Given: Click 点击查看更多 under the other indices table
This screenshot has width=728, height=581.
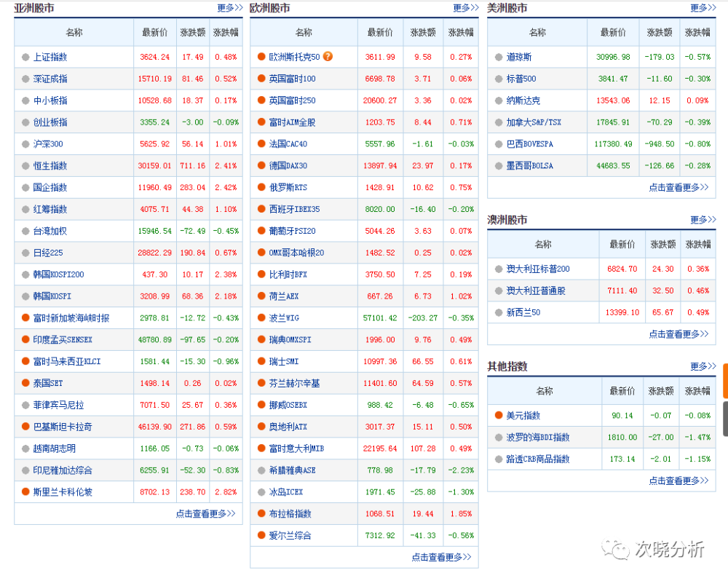Looking at the screenshot, I should pyautogui.click(x=678, y=481).
